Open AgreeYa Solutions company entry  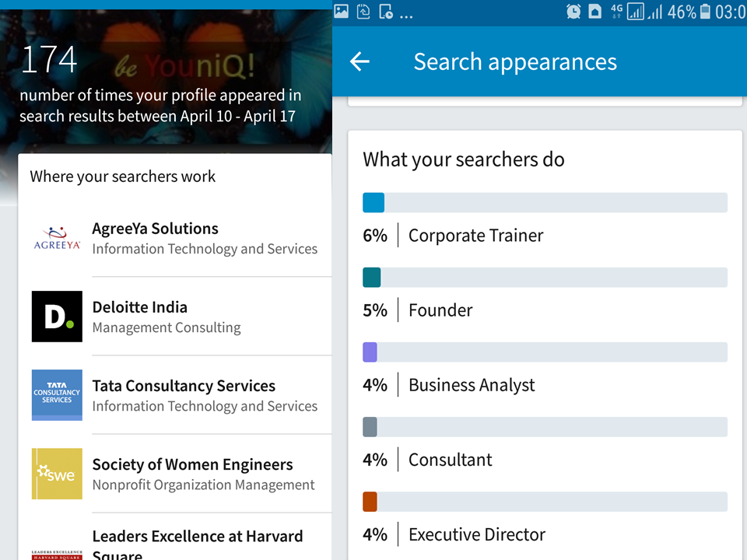[x=205, y=238]
